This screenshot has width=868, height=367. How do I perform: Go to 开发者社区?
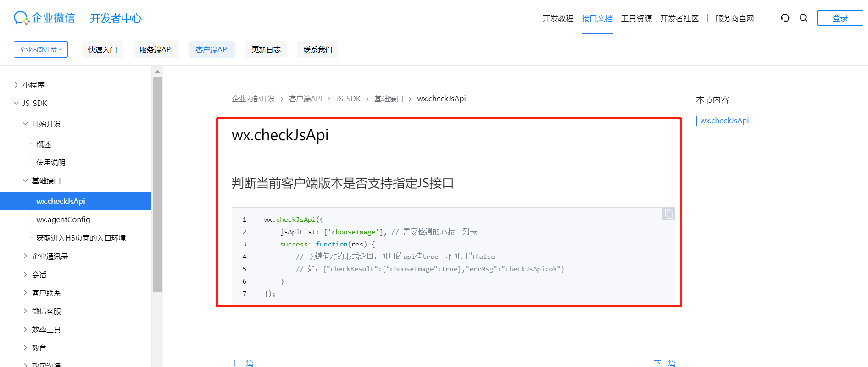tap(679, 18)
